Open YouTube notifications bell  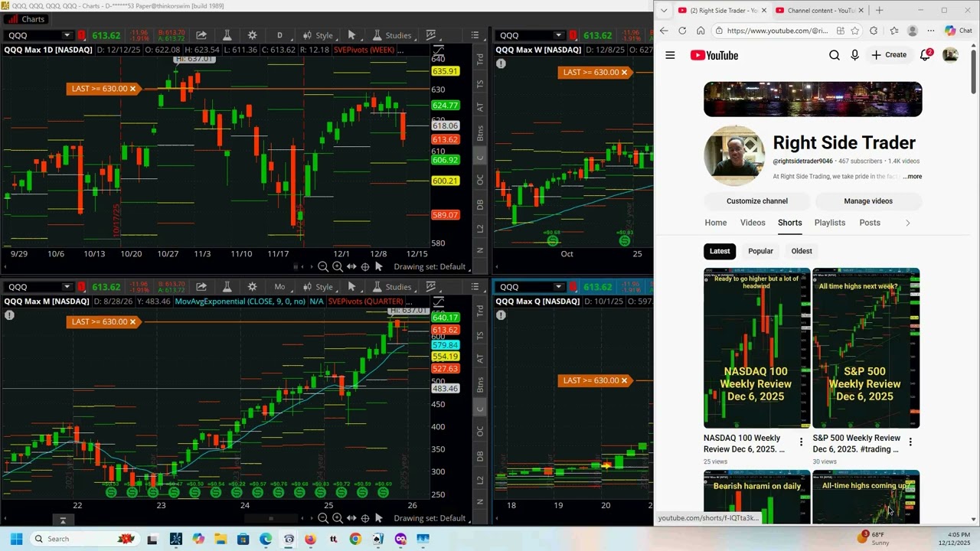(x=925, y=55)
